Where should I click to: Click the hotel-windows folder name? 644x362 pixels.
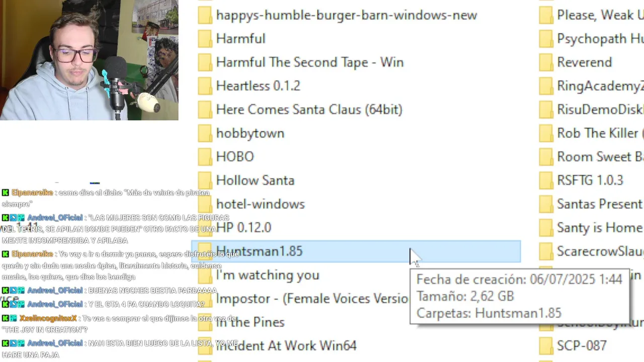[x=261, y=204]
